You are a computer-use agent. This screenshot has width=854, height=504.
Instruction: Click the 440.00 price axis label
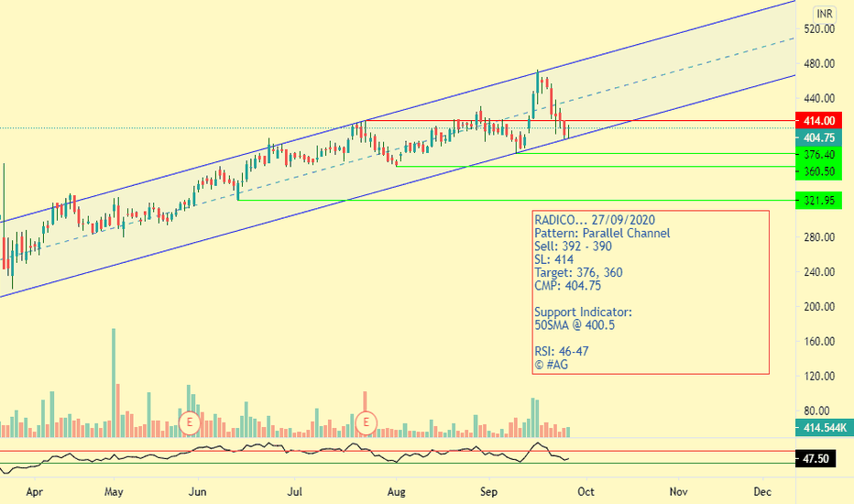point(819,99)
